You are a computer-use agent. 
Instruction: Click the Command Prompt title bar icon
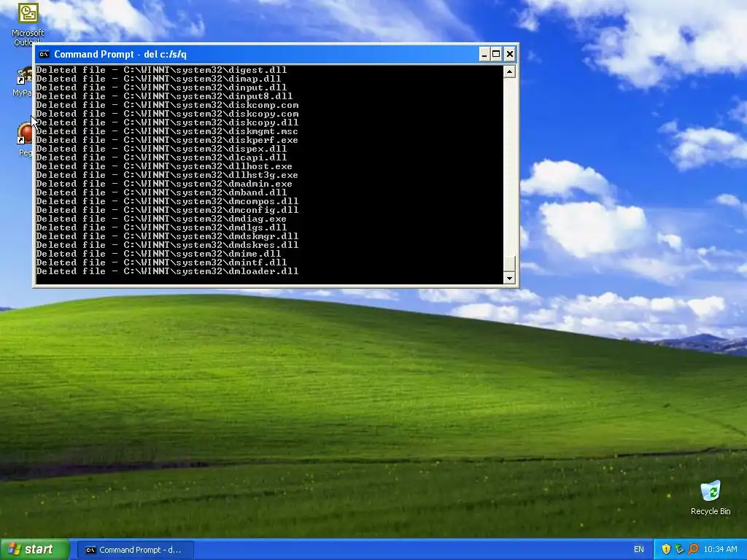click(x=44, y=54)
